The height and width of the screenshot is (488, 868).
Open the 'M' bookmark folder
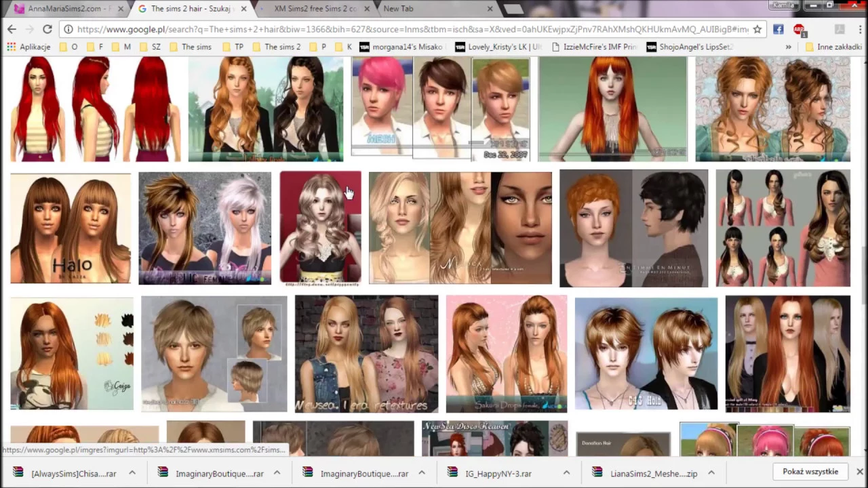click(121, 47)
